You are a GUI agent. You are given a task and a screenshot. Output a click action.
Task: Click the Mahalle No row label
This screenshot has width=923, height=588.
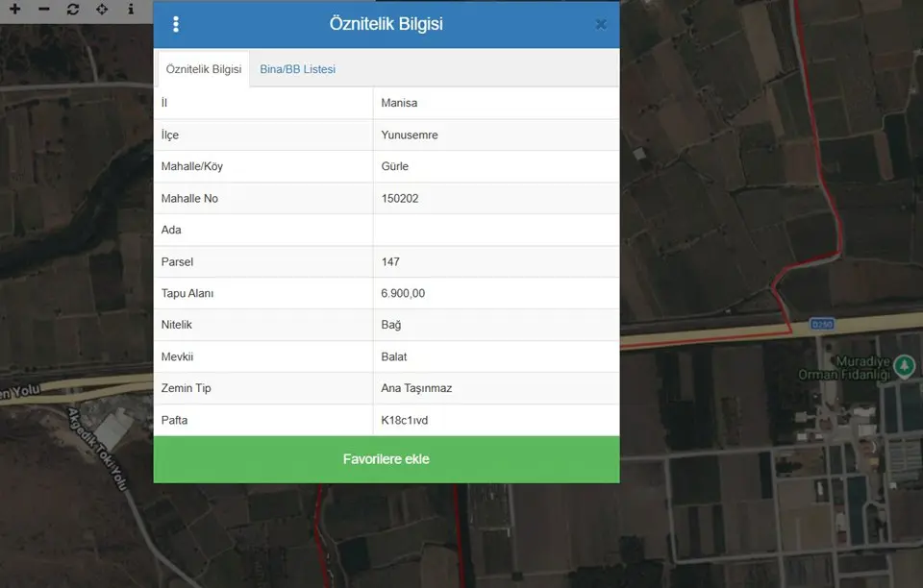(x=189, y=198)
